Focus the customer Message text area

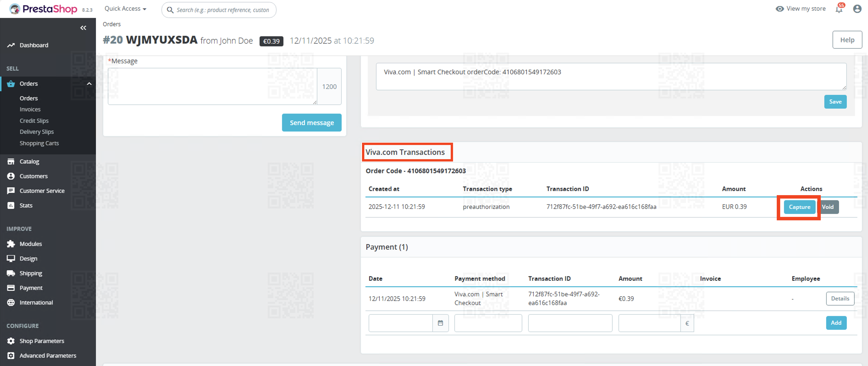(x=212, y=86)
